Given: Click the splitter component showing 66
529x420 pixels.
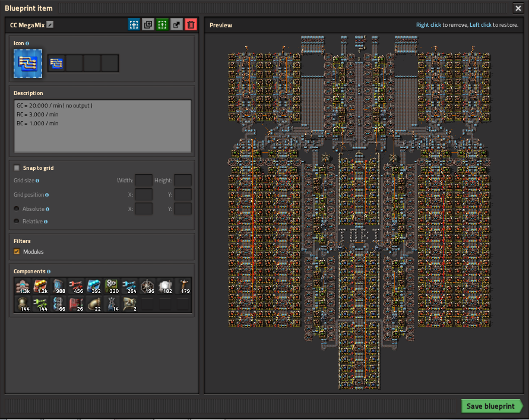Looking at the screenshot, I should 59,304.
